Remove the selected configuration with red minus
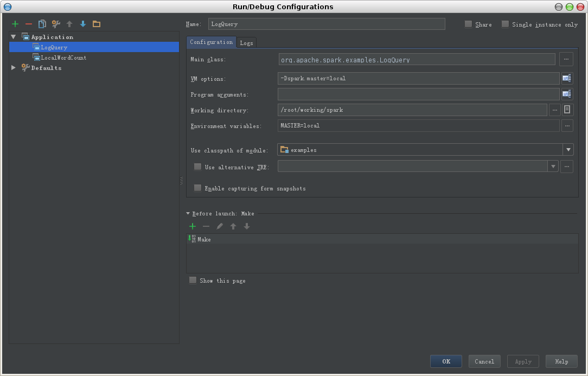The width and height of the screenshot is (588, 376). click(29, 24)
